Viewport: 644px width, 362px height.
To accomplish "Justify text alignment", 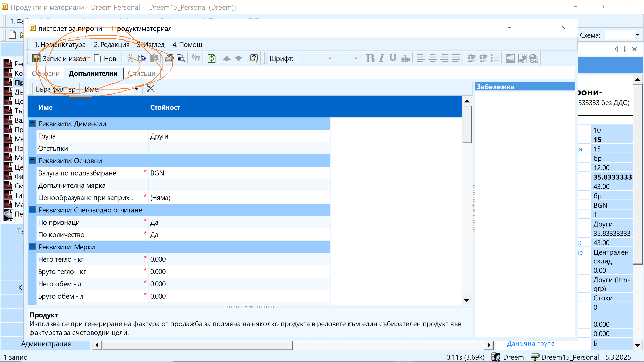I will click(456, 58).
